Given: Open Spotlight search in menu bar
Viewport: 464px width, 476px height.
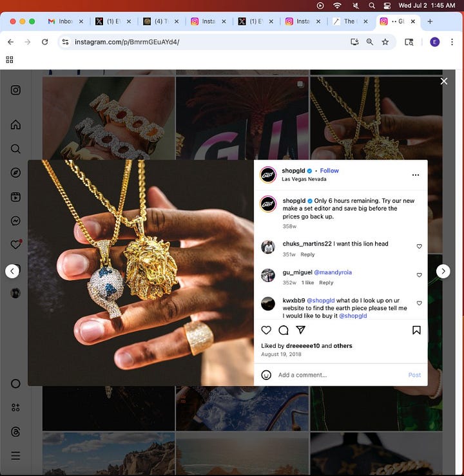Looking at the screenshot, I should click(x=371, y=5).
